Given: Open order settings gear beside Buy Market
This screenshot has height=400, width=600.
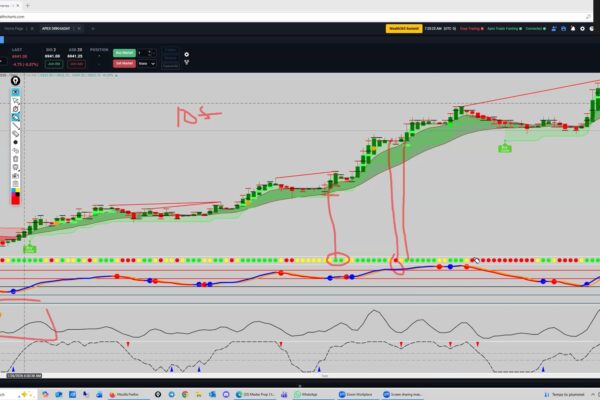Looking at the screenshot, I should [186, 54].
